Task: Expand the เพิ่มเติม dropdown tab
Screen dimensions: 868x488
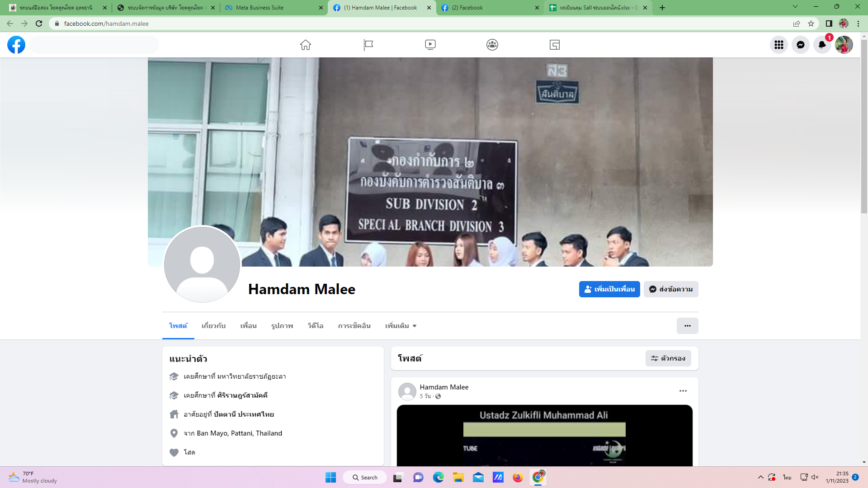Action: [x=401, y=326]
